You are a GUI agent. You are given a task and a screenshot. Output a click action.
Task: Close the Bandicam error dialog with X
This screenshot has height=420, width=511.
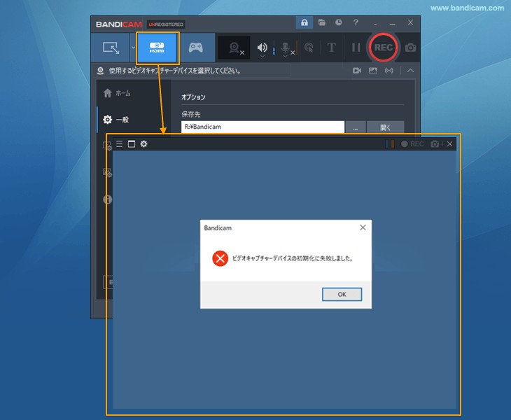(x=363, y=227)
